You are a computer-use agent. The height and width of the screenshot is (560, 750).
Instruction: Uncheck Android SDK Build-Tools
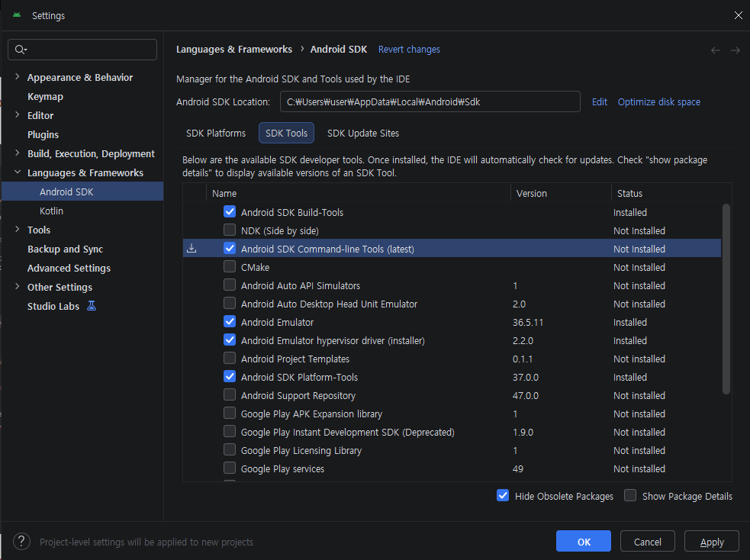point(230,212)
